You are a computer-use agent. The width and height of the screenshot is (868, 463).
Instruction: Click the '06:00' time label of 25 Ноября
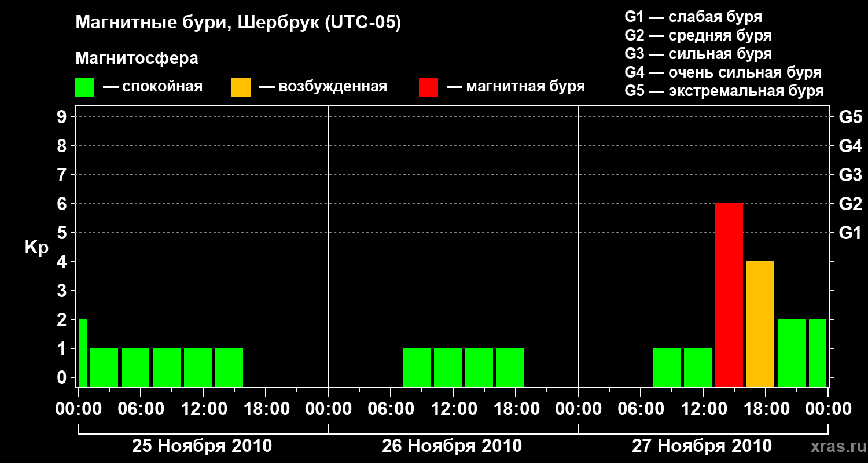(x=140, y=409)
